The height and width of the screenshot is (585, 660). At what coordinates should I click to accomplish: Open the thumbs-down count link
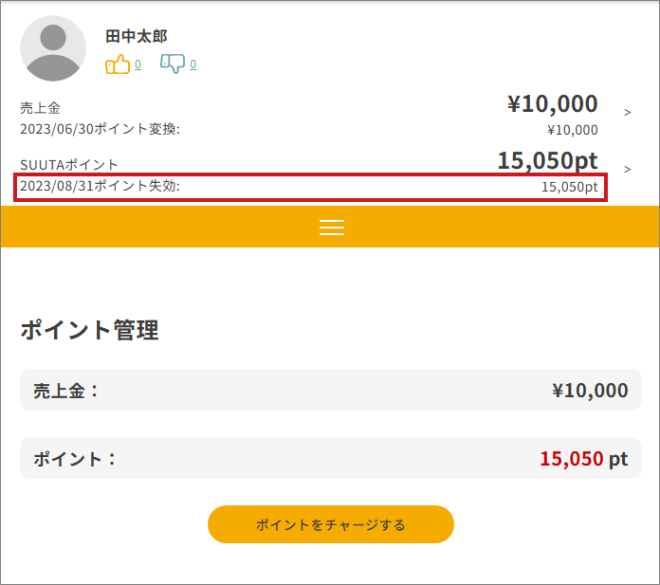coord(193,64)
